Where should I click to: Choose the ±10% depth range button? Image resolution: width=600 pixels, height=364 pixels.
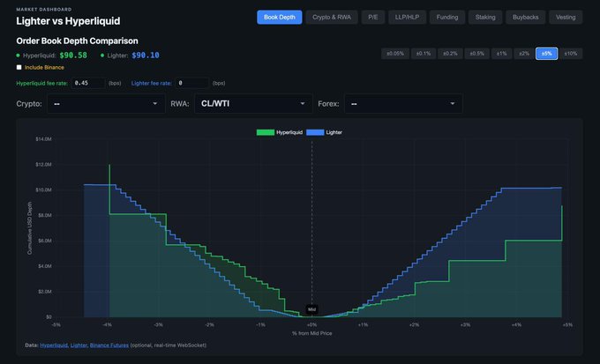coord(571,54)
